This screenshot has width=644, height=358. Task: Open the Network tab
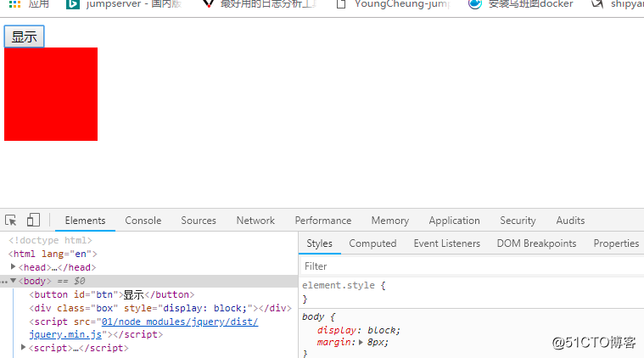point(255,221)
